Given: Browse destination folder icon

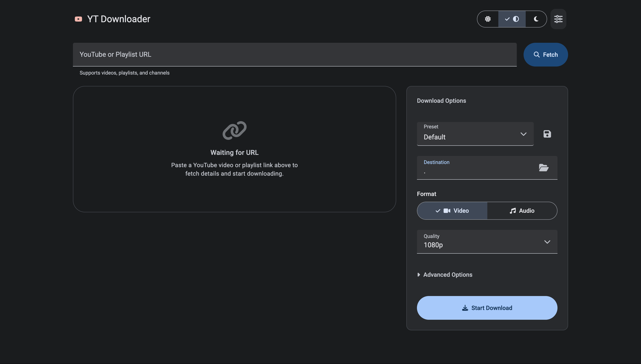Looking at the screenshot, I should coord(543,168).
